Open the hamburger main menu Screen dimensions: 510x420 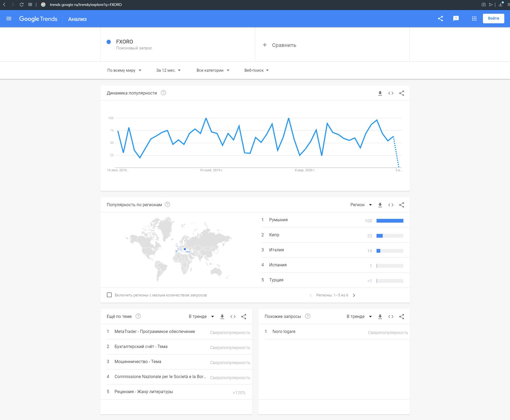pos(9,19)
